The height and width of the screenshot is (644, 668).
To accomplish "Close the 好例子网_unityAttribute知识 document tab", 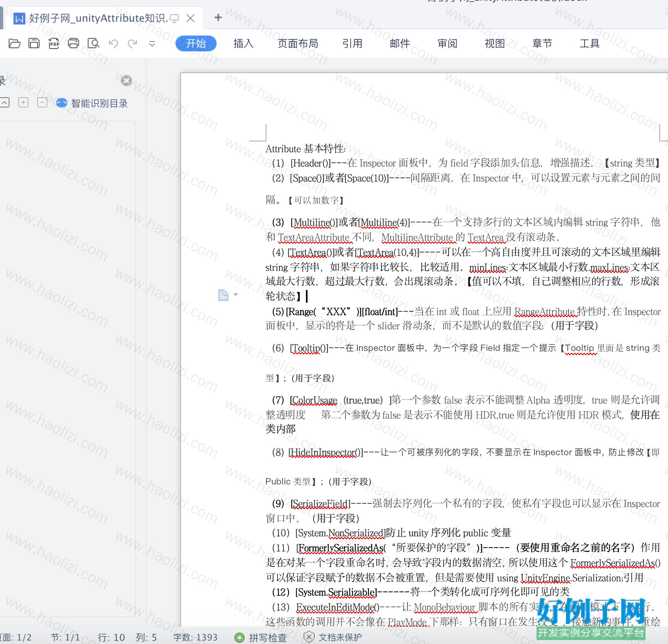I will [191, 18].
